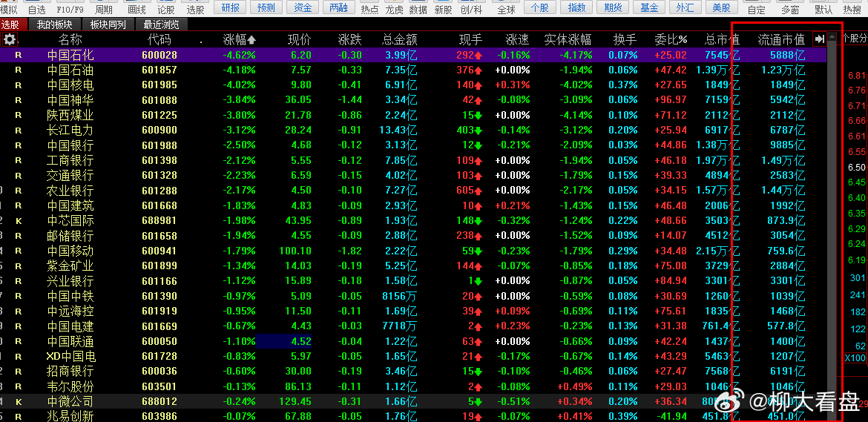Screen dimensions: 868x422
Task: Open 论股 in the toolbar
Action: 166,10
